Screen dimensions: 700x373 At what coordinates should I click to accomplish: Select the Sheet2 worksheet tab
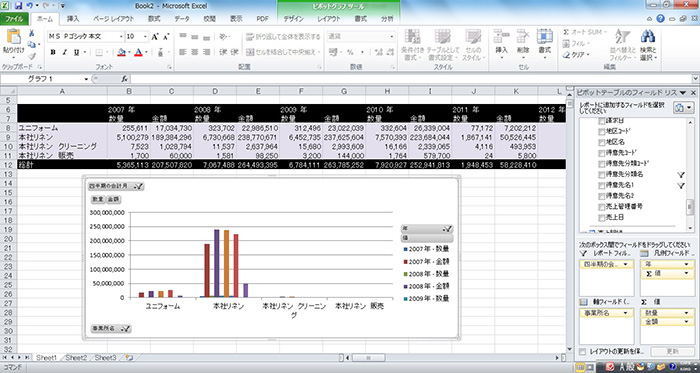click(76, 358)
